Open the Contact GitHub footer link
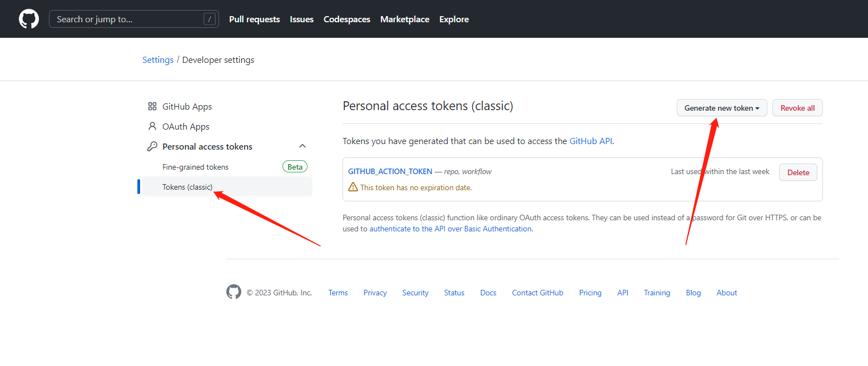The image size is (868, 366). [x=537, y=293]
